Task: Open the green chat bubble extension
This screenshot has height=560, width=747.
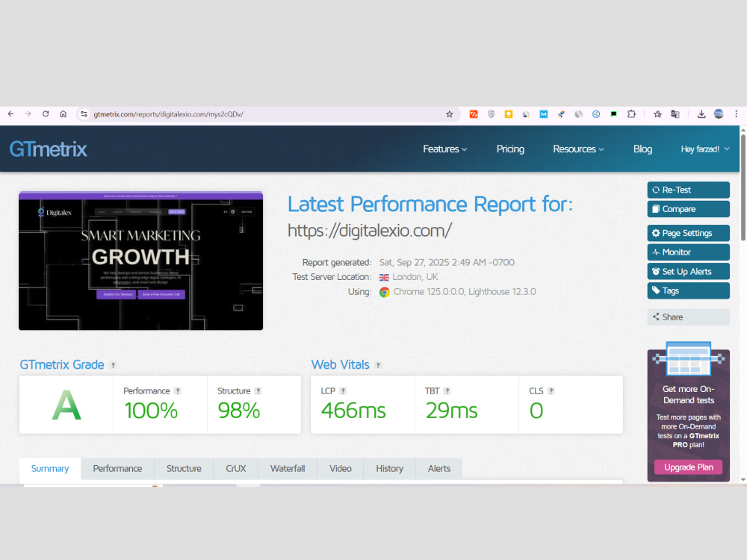Action: click(613, 114)
